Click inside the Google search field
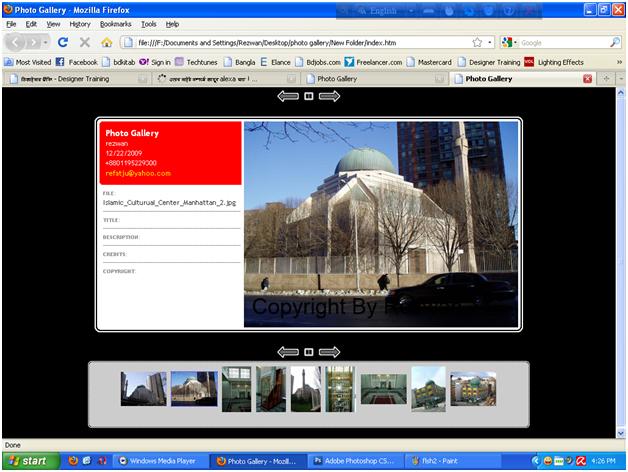Image resolution: width=628 pixels, height=472 pixels. tap(564, 42)
